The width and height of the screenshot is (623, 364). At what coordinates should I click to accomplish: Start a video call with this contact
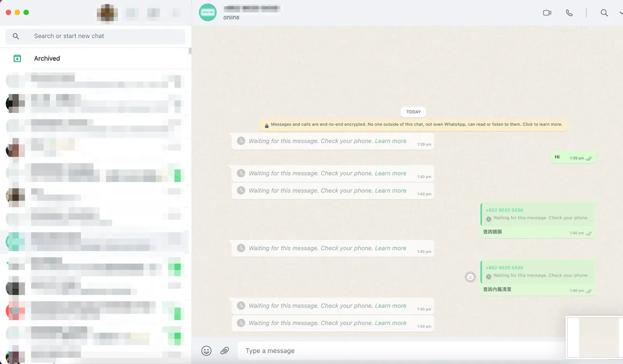click(547, 13)
